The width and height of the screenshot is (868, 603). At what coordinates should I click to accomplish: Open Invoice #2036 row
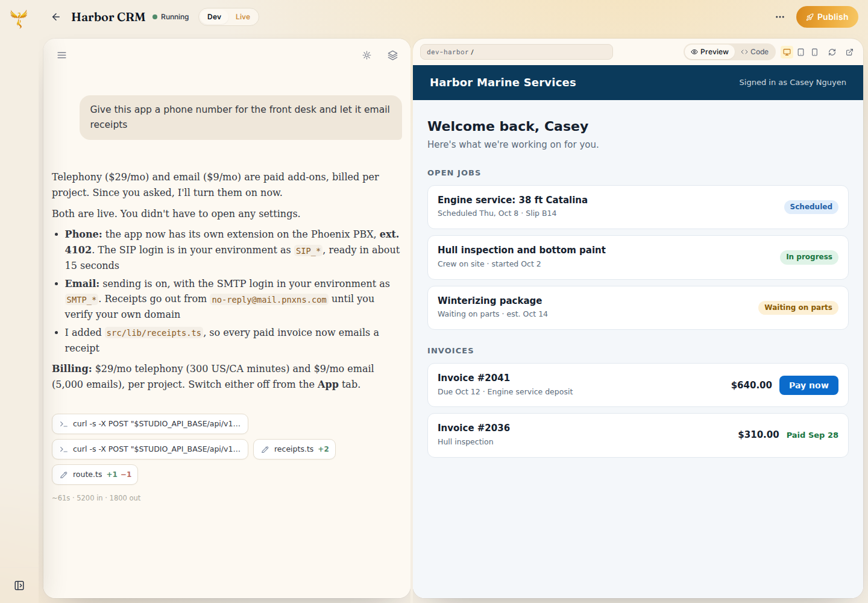click(638, 435)
